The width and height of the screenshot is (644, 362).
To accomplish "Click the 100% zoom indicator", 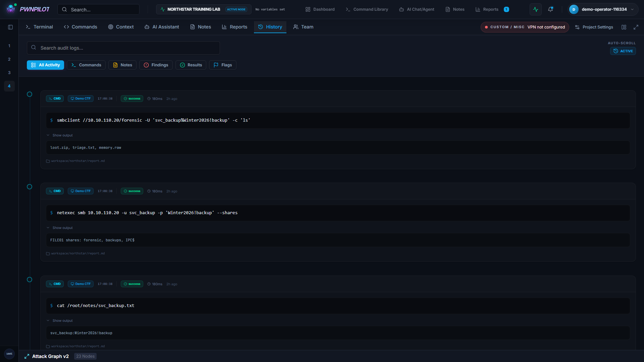I will click(x=9, y=354).
